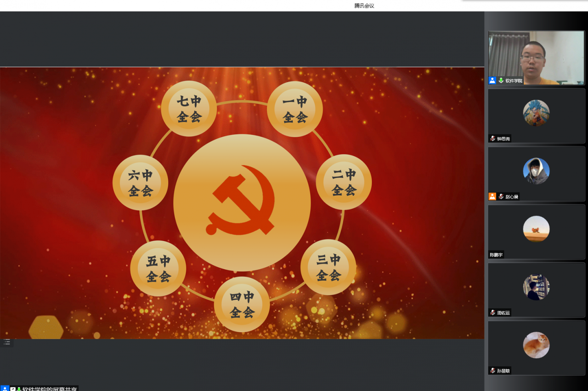Image resolution: width=588 pixels, height=391 pixels.
Task: Select the 软件学院 camera video thumbnail
Action: pos(536,58)
